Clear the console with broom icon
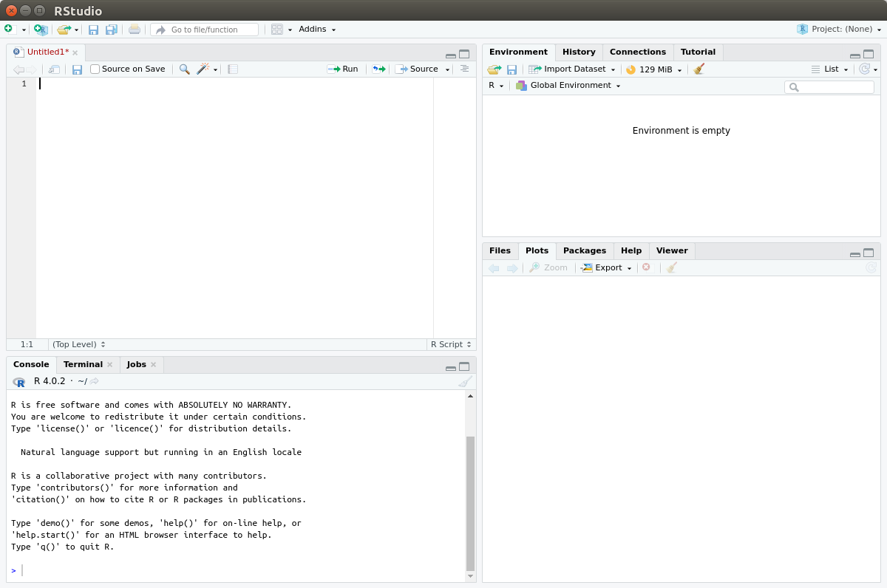Image resolution: width=887 pixels, height=588 pixels. [465, 382]
